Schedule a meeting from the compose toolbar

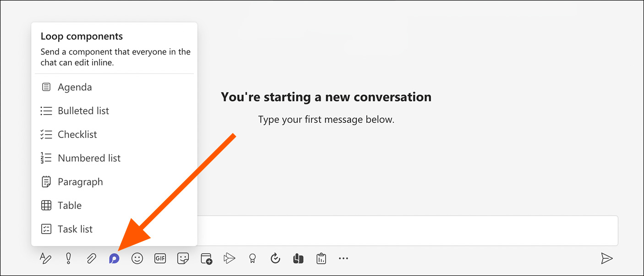[206, 258]
